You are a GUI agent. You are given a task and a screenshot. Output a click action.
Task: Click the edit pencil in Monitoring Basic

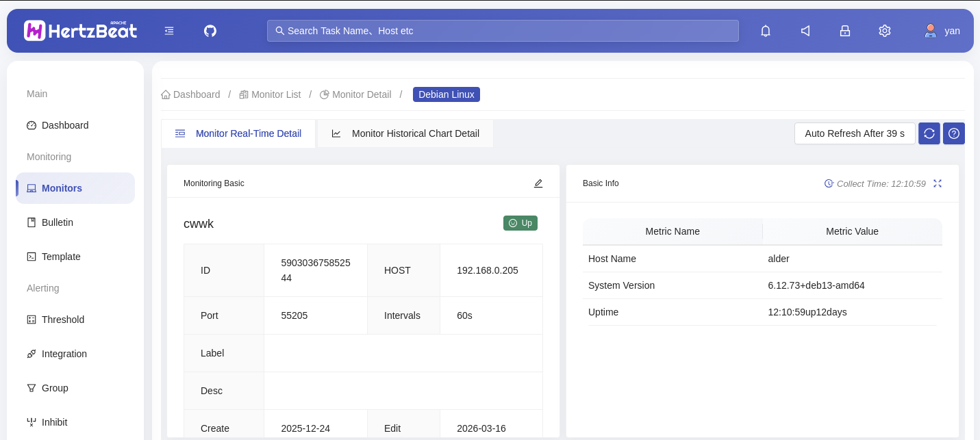click(x=538, y=183)
